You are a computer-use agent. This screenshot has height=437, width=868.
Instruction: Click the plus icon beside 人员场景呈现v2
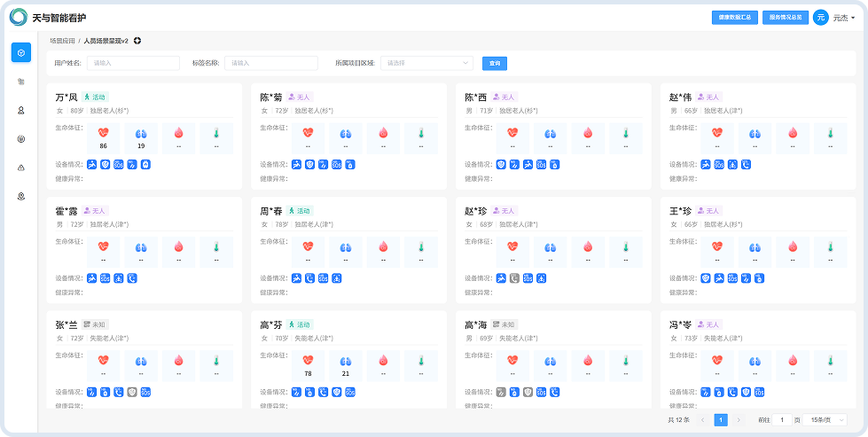tap(137, 41)
